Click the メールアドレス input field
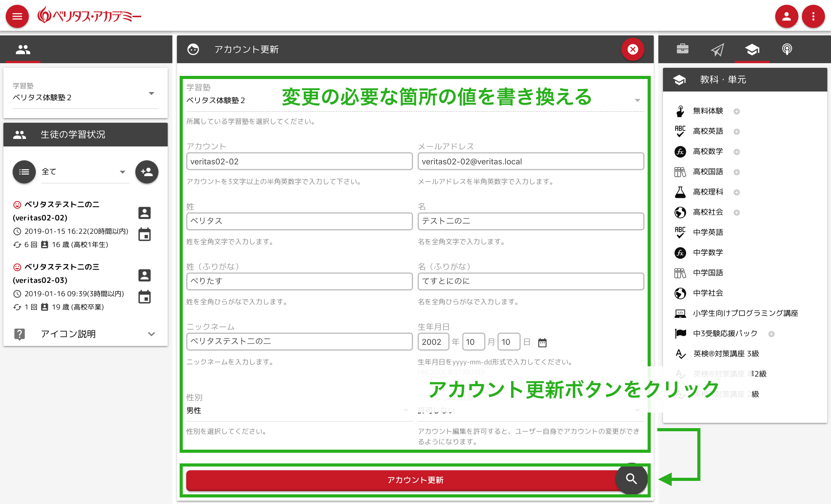Screen dimensions: 831x504 530,161
